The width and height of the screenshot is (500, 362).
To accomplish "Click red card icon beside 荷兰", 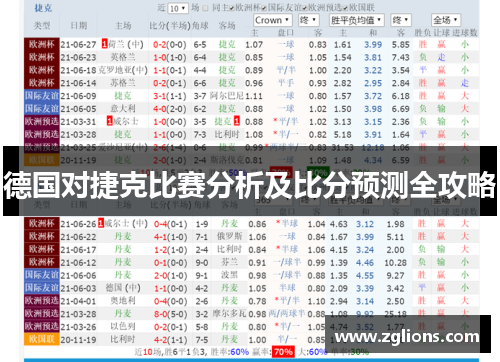I will pyautogui.click(x=105, y=44).
